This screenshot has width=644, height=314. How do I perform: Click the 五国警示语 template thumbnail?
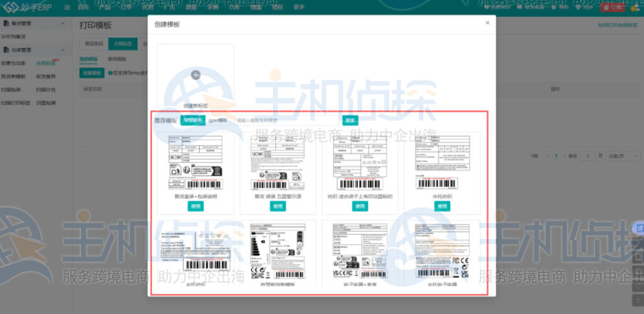[277, 163]
